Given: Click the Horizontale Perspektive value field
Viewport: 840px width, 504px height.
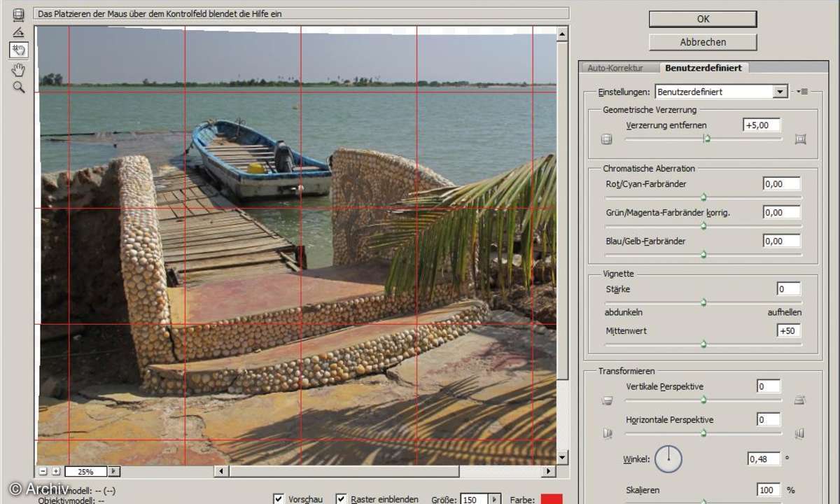Looking at the screenshot, I should [769, 420].
